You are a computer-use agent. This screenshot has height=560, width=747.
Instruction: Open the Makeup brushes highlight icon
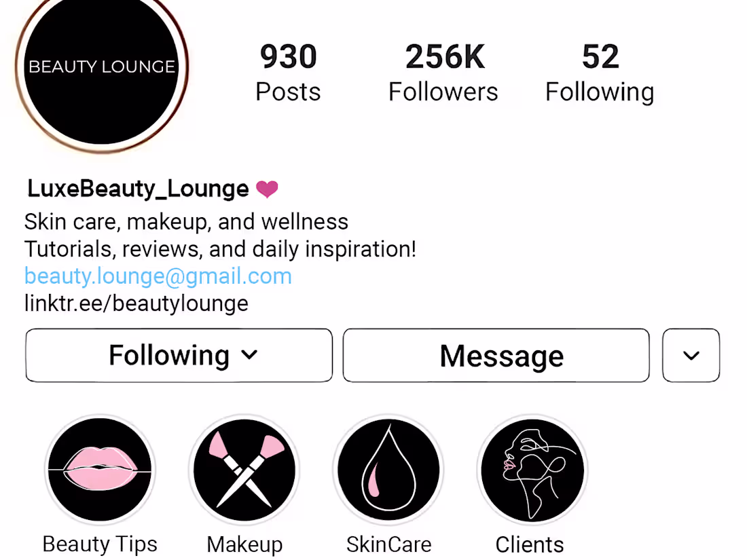pos(244,470)
